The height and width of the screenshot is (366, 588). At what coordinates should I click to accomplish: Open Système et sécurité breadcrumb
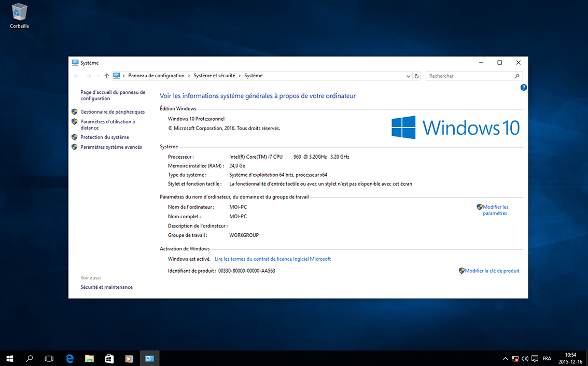point(215,75)
